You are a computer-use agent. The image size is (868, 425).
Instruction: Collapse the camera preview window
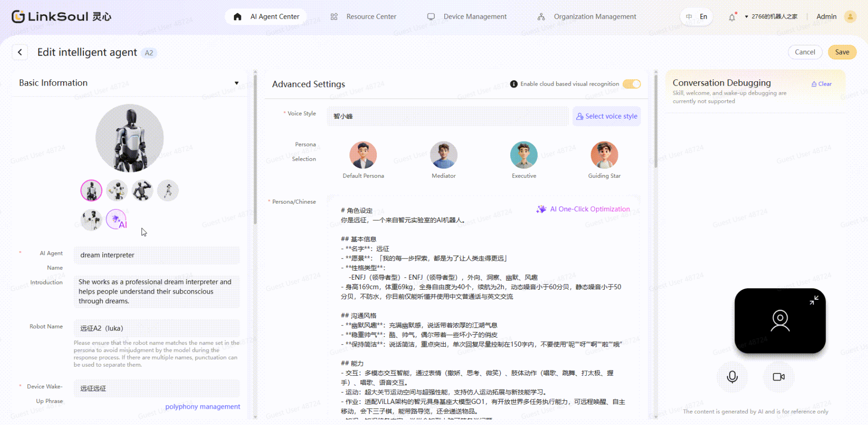pos(813,300)
